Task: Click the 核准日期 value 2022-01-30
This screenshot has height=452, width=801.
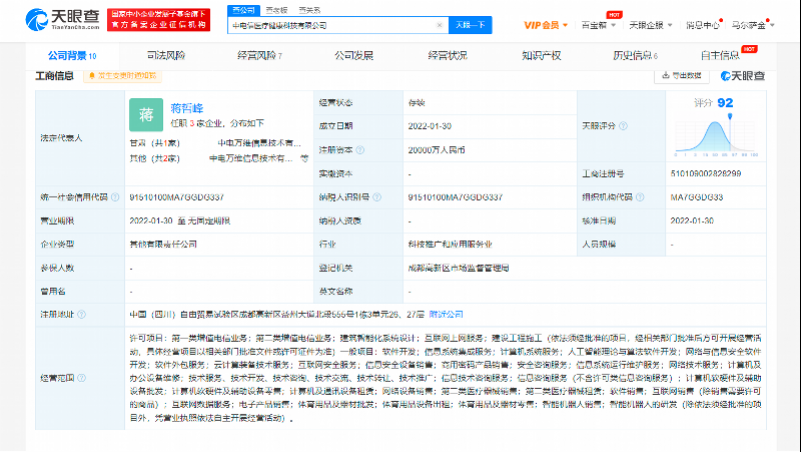Action: [x=692, y=221]
